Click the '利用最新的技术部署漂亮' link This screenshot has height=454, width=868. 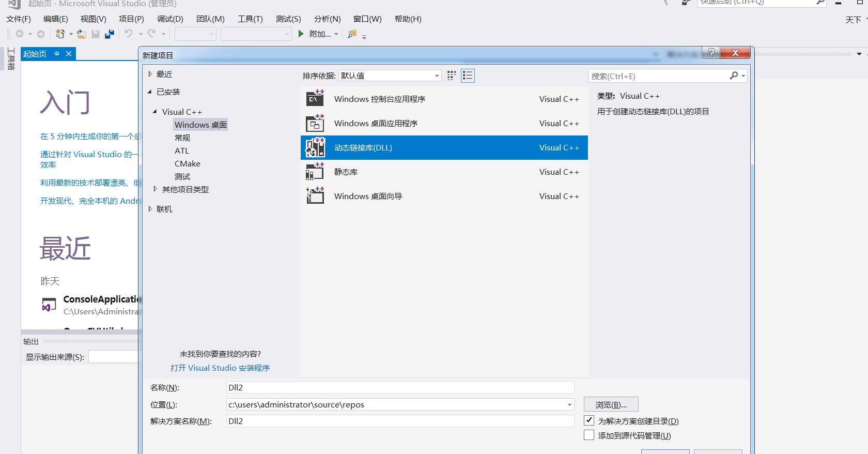click(x=89, y=183)
